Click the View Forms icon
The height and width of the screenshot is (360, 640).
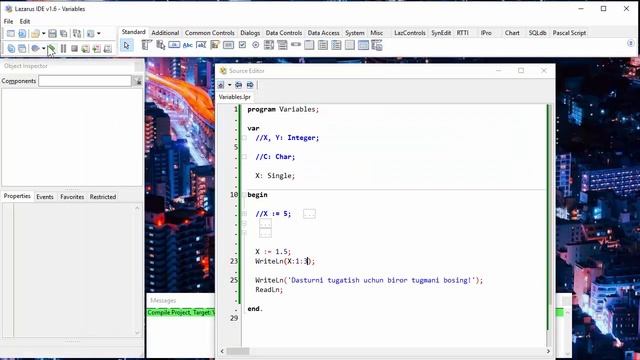[22, 49]
